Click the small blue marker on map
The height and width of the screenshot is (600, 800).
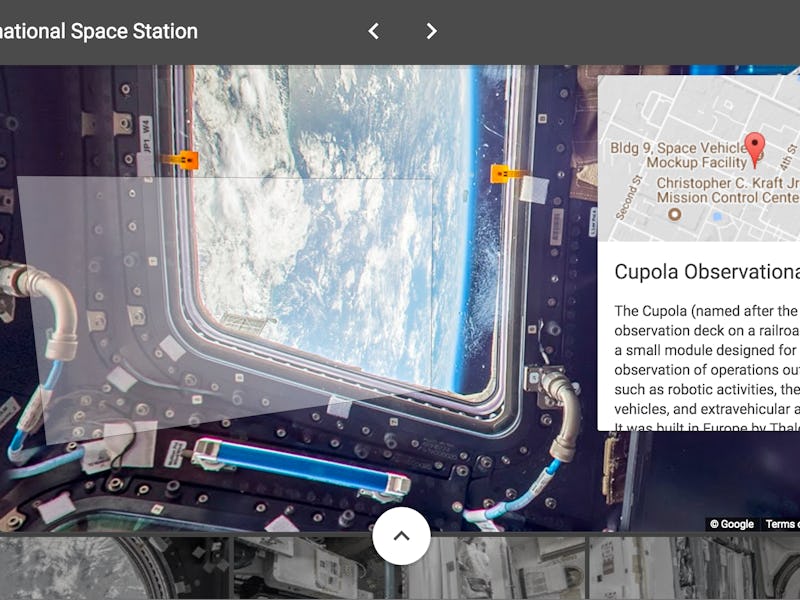(x=716, y=216)
